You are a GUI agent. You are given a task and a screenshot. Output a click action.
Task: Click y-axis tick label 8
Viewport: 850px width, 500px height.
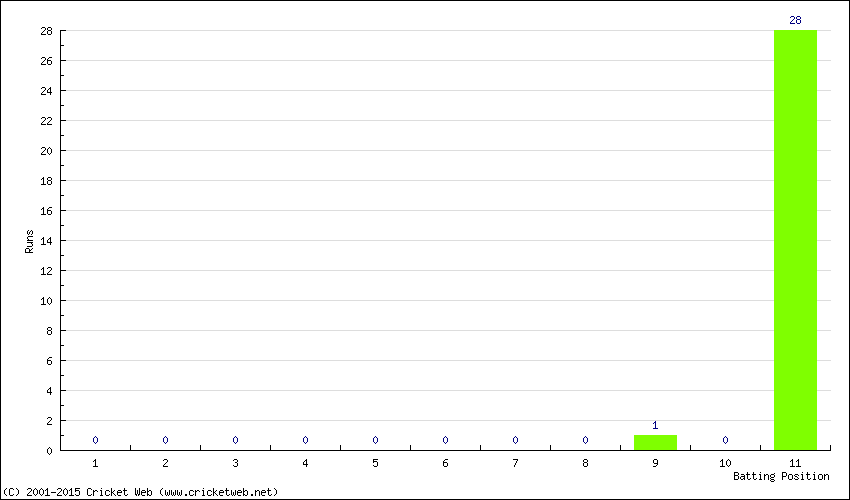click(50, 331)
